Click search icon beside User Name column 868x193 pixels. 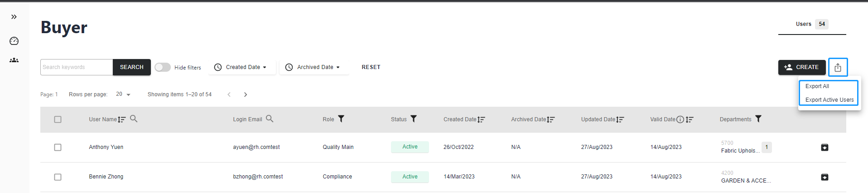[134, 119]
